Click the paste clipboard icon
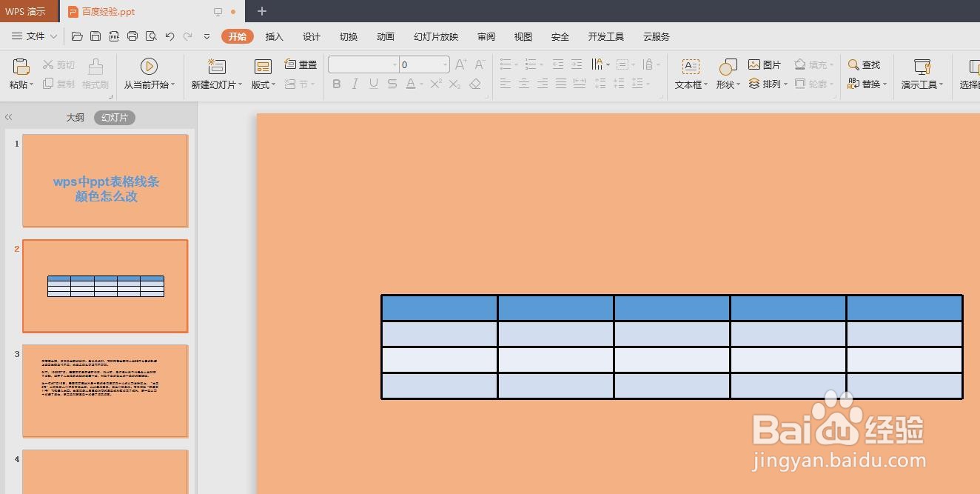980x494 pixels. (21, 67)
